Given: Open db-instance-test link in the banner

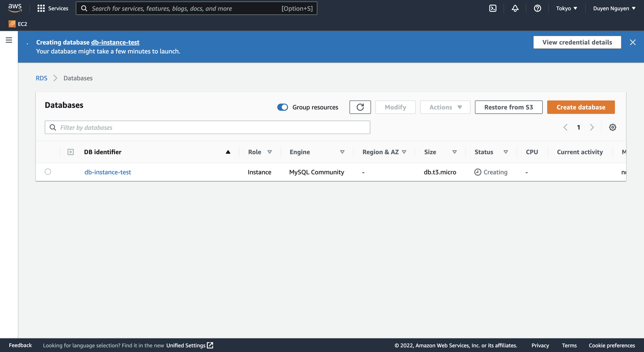Looking at the screenshot, I should [115, 42].
